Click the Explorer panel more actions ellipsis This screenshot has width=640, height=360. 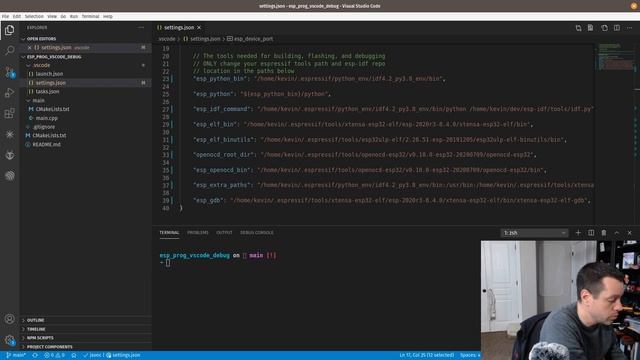tap(141, 27)
